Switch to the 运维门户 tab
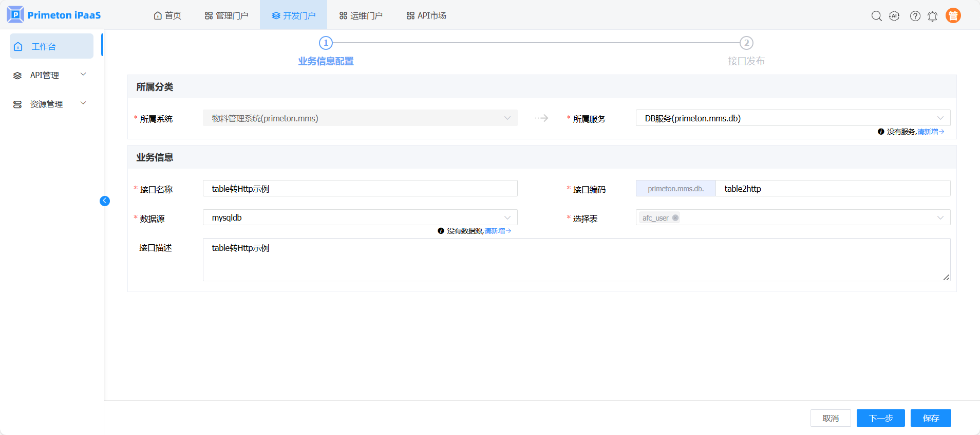980x435 pixels. [x=361, y=15]
